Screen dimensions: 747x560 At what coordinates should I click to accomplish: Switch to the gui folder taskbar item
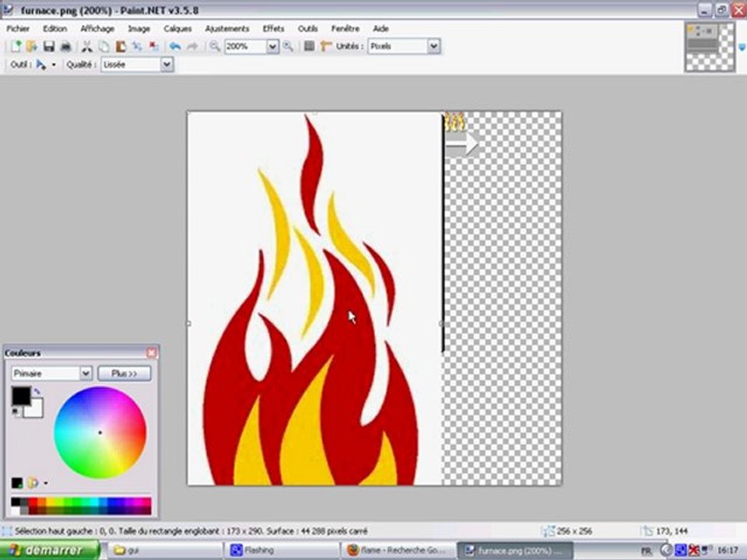pyautogui.click(x=163, y=551)
